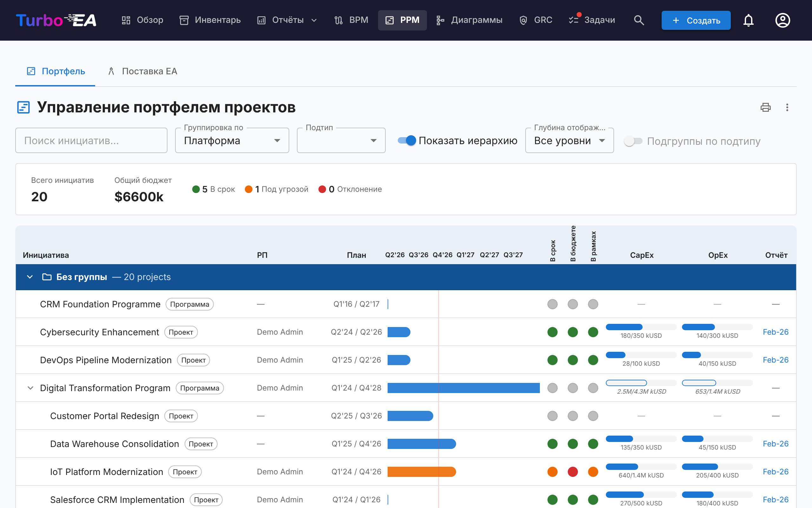This screenshot has height=508, width=812.
Task: Open Глубина отображения Все уровни dropdown
Action: tap(569, 140)
